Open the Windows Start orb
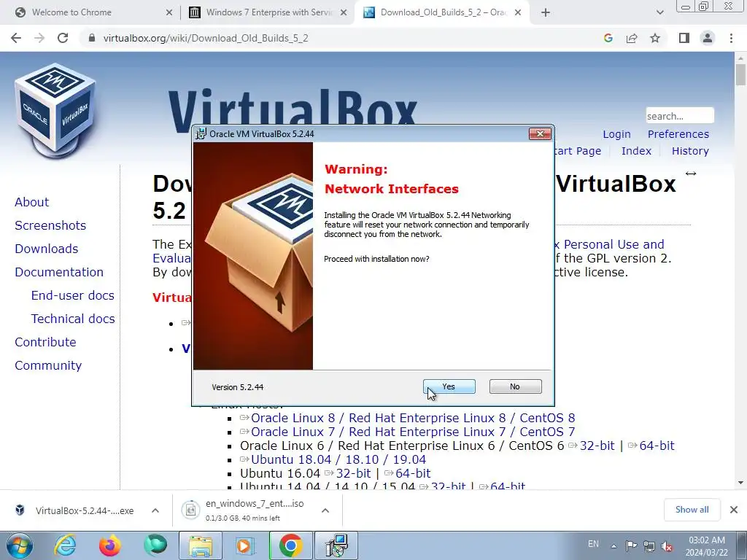The width and height of the screenshot is (747, 560). (19, 545)
